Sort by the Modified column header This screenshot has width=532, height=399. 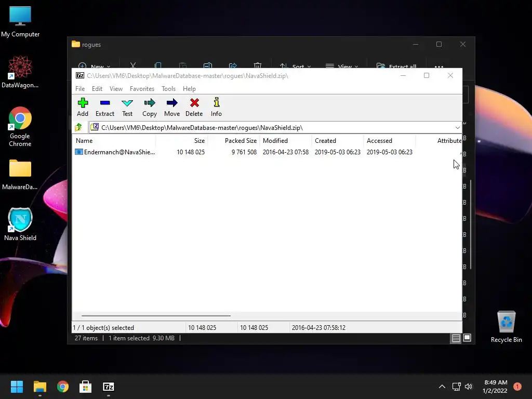(x=286, y=140)
